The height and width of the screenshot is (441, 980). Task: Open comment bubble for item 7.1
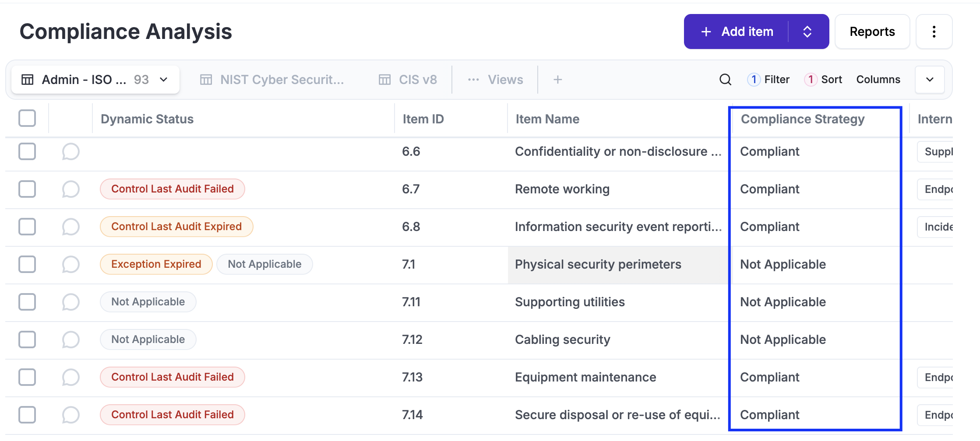point(71,265)
